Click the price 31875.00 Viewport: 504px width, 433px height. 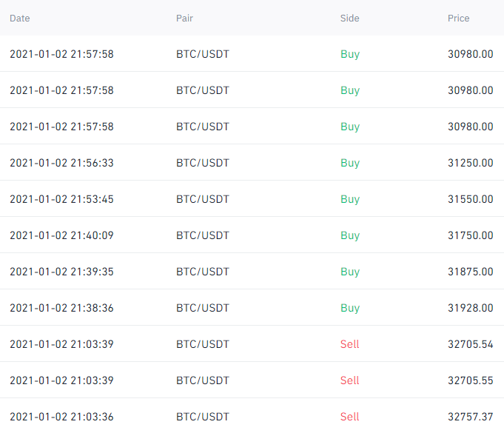click(x=470, y=272)
